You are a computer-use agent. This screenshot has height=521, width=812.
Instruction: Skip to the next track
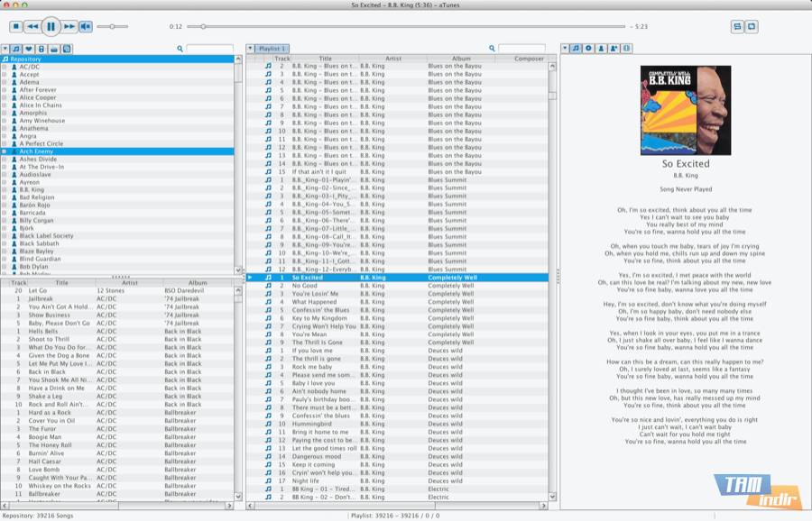[x=69, y=27]
